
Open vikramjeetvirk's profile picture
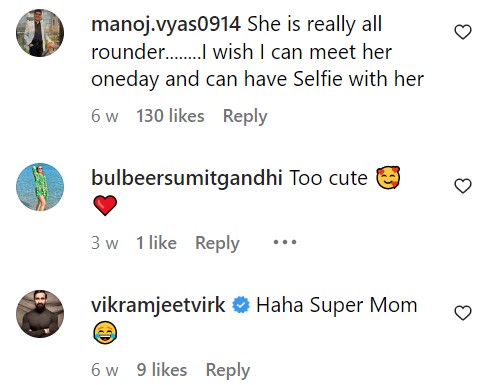tap(40, 314)
